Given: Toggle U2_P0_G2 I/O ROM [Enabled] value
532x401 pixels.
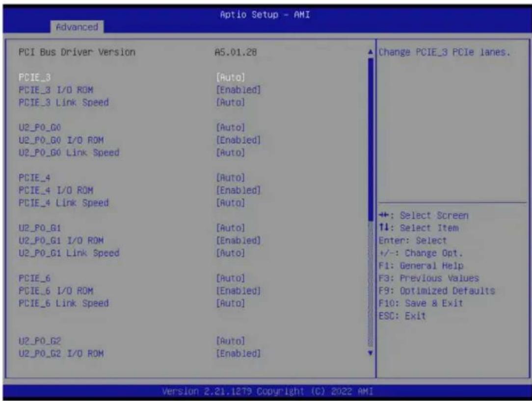Looking at the screenshot, I should pos(239,353).
